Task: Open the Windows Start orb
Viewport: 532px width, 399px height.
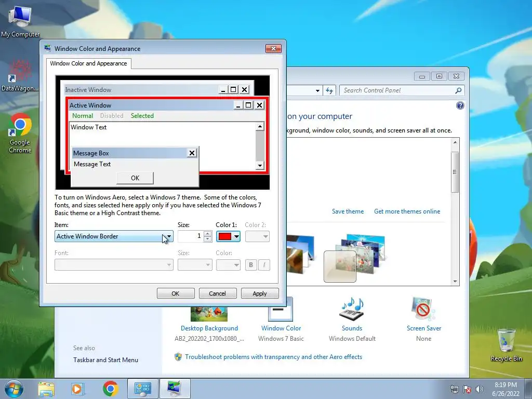Action: click(14, 389)
